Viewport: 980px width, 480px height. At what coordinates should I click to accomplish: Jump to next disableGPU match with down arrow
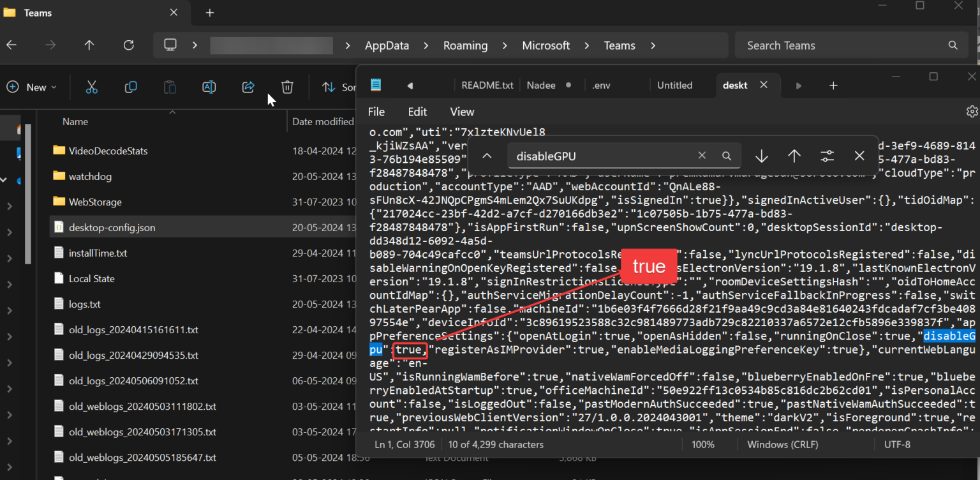[x=761, y=155]
